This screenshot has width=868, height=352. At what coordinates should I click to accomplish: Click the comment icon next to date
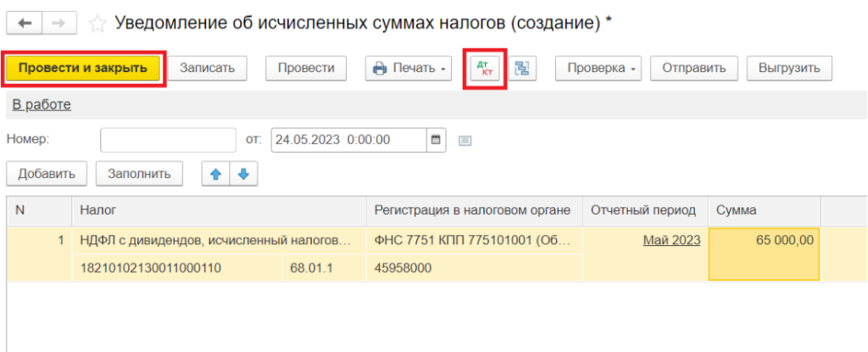coord(465,141)
